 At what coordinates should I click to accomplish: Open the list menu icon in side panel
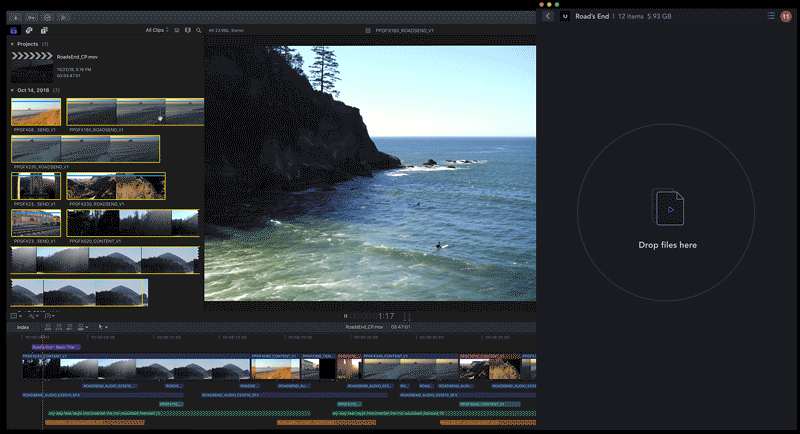771,16
